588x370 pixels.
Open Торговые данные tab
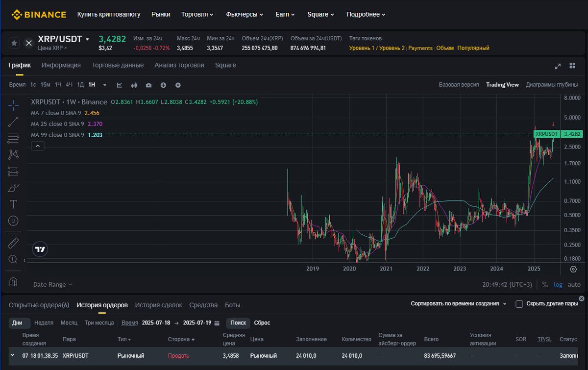click(118, 65)
